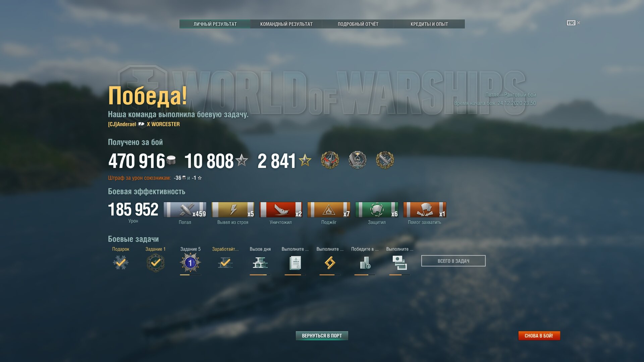The image size is (644, 362).
Task: Open the Задание 5 medal task
Action: tap(191, 263)
